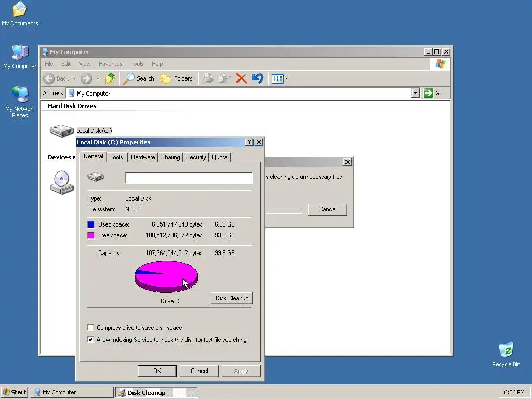
Task: Click the Forward arrow in My Computer toolbar
Action: pos(86,78)
